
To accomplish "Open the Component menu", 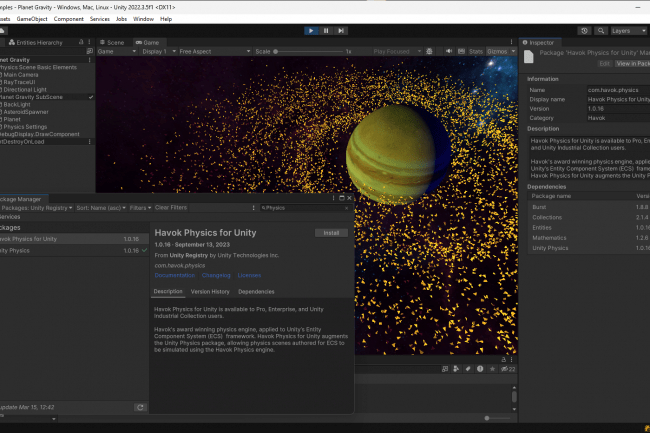I will (x=68, y=18).
